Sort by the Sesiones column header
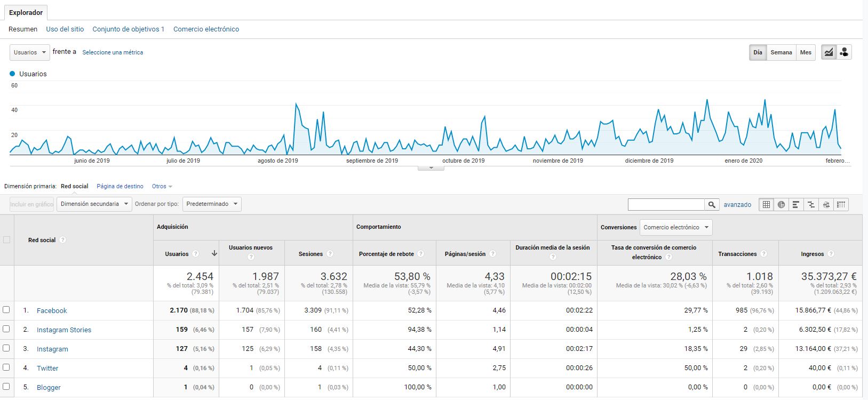 [310, 254]
